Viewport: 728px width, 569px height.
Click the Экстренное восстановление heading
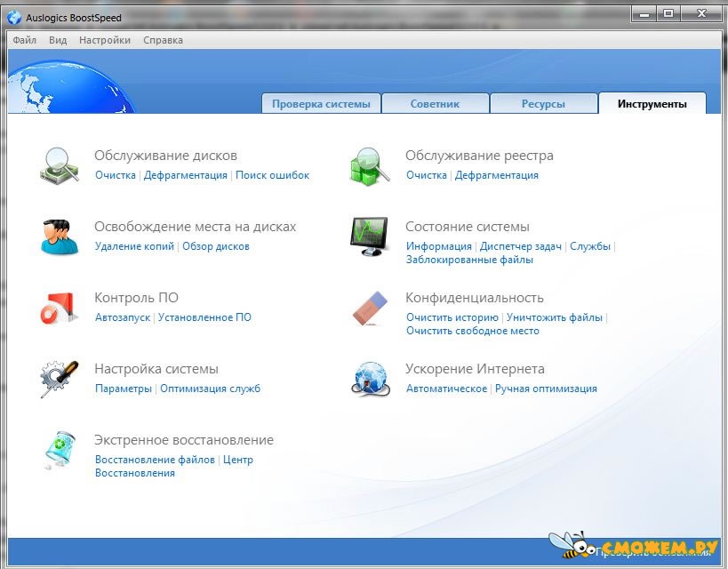(184, 439)
